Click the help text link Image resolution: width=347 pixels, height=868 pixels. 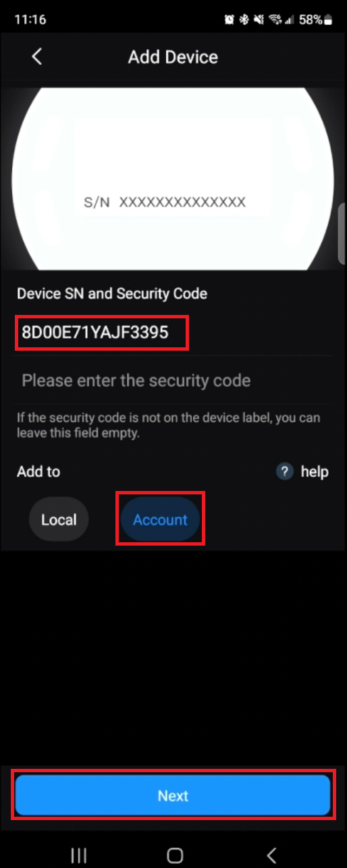[315, 471]
